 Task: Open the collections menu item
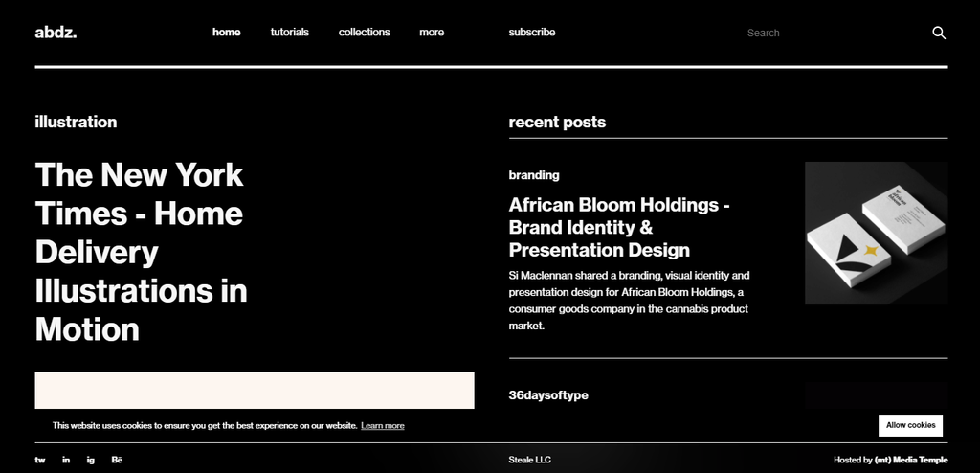click(x=364, y=32)
